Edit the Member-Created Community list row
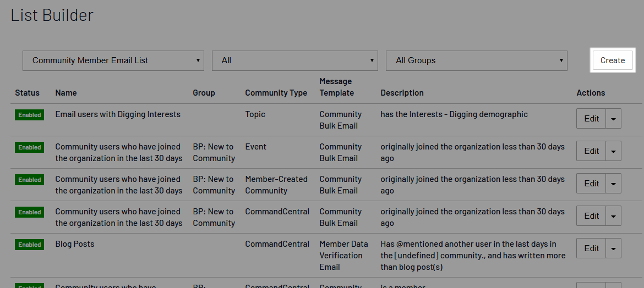Viewport: 644px width, 288px height. coord(591,184)
